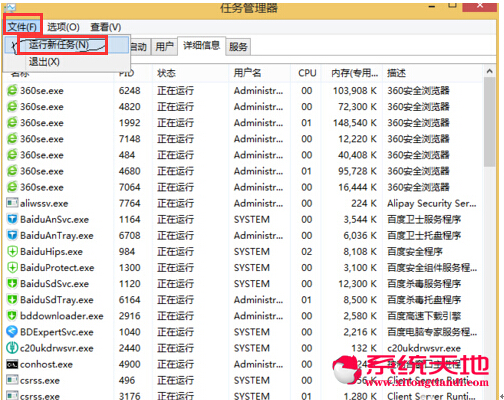Click the memory value 148,540 K
Screen dimensions: 504x400
(355, 123)
